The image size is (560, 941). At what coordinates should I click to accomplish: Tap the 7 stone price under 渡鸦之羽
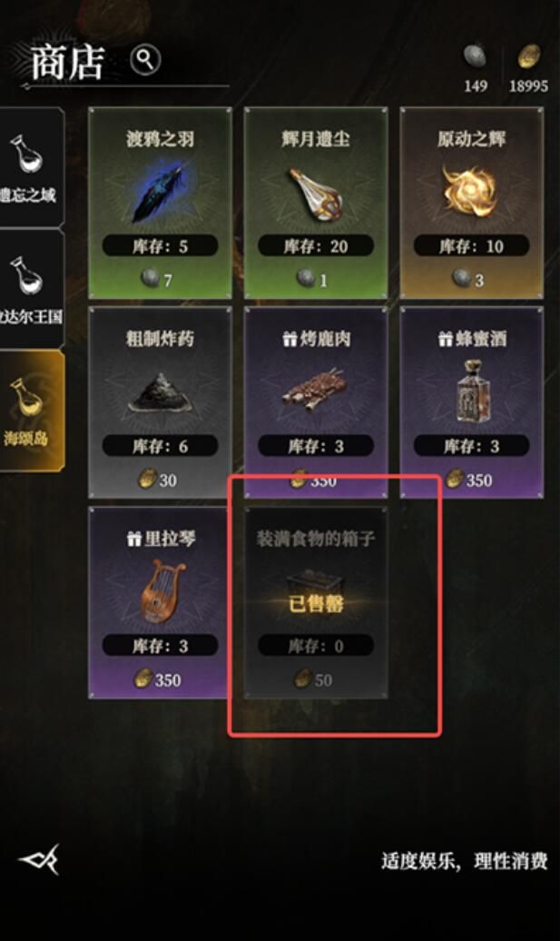click(156, 279)
